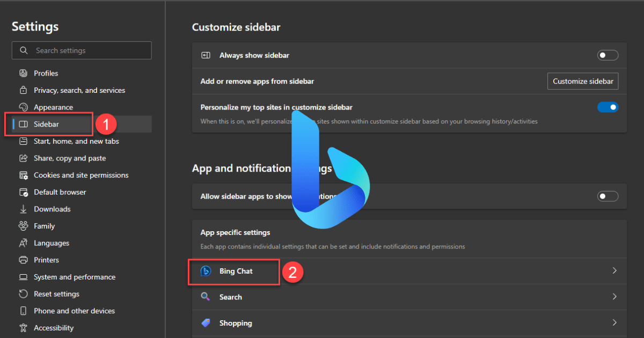Image resolution: width=644 pixels, height=338 pixels.
Task: Select Start, home, and new tabs
Action: [76, 142]
